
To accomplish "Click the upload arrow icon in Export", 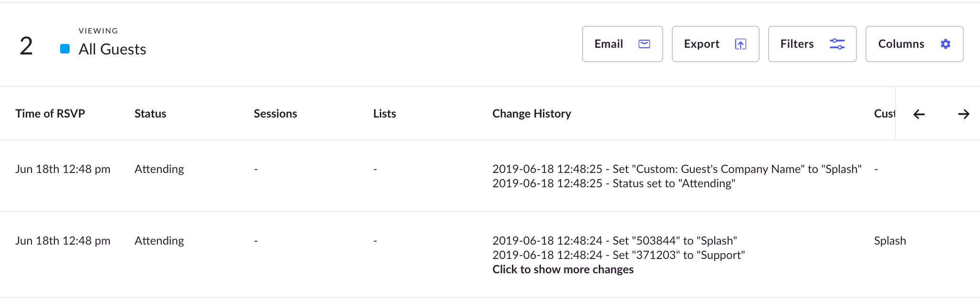I will (x=740, y=44).
